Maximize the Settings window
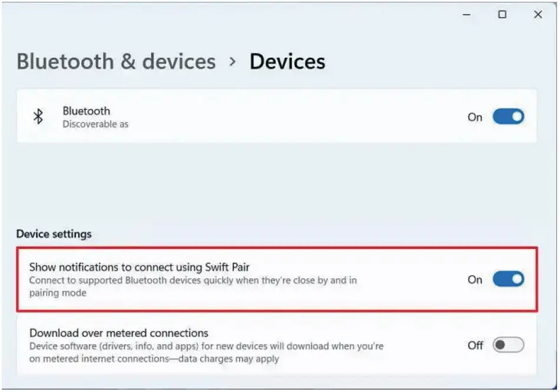560x392 pixels. 502,15
